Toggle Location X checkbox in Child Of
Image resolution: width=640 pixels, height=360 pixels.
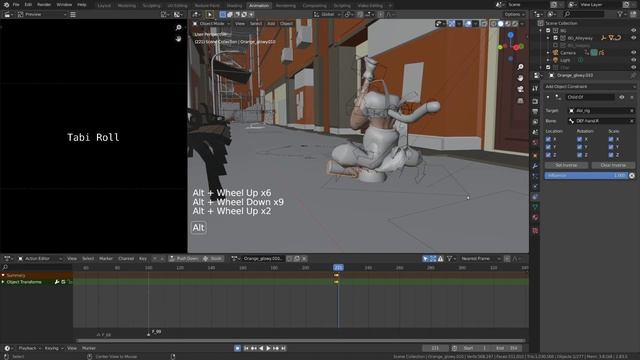coord(548,139)
